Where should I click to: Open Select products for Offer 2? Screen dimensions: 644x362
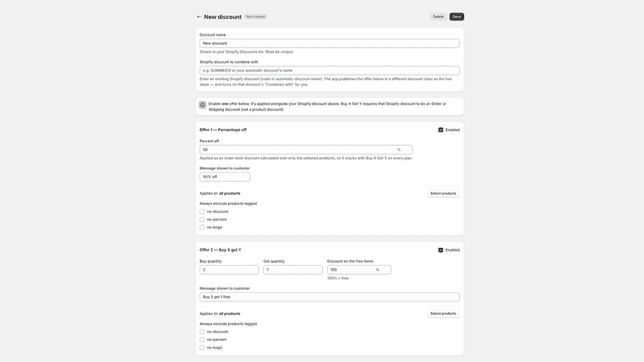(443, 314)
